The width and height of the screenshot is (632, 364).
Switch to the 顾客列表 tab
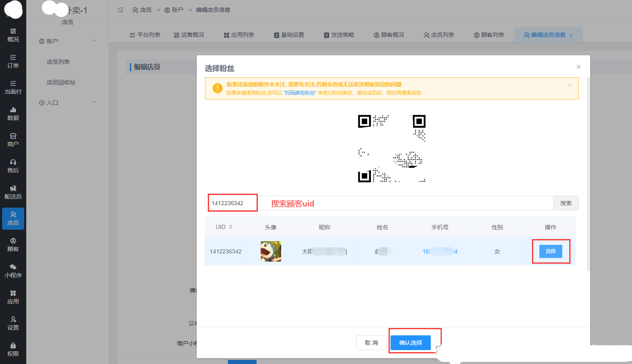(x=489, y=35)
